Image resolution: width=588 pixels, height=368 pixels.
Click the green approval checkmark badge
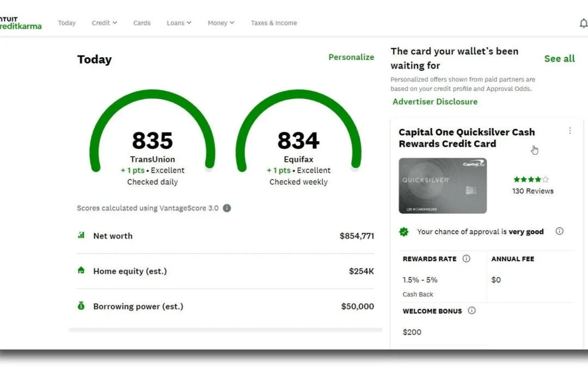(404, 232)
